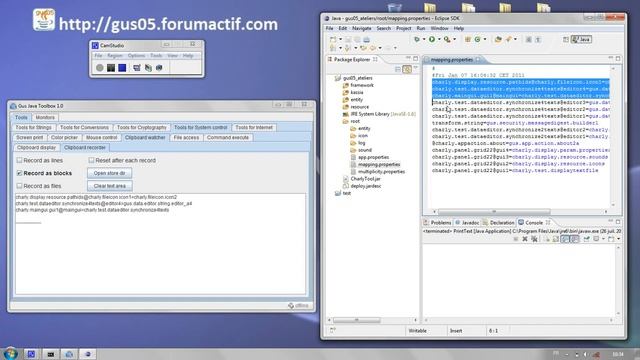640x360 pixels.
Task: Click the CamStudio taskbar icon
Action: pyautogui.click(x=31, y=354)
